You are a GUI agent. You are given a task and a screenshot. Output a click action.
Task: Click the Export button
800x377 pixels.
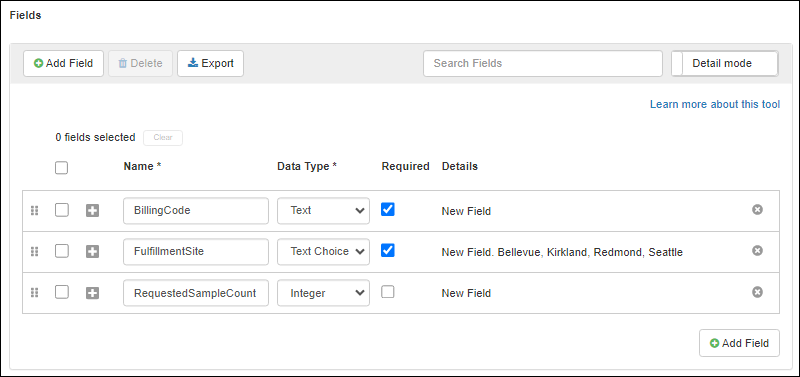(x=211, y=63)
